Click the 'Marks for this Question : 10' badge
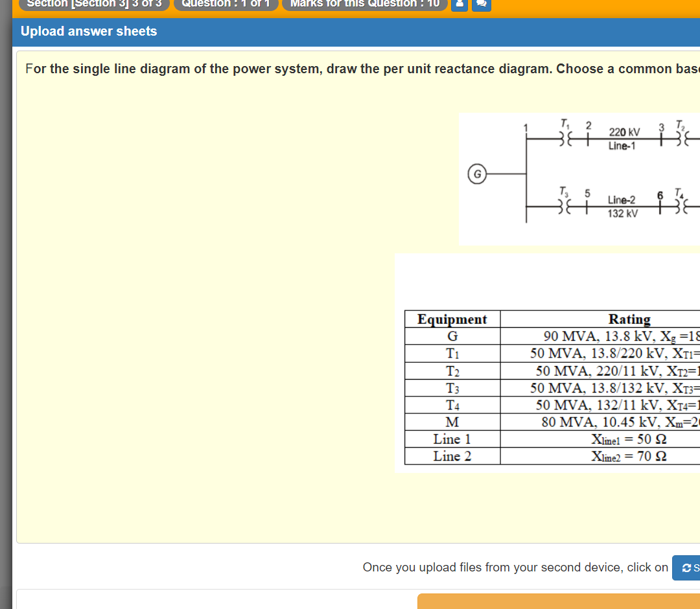Image resolution: width=700 pixels, height=609 pixels. tap(364, 5)
